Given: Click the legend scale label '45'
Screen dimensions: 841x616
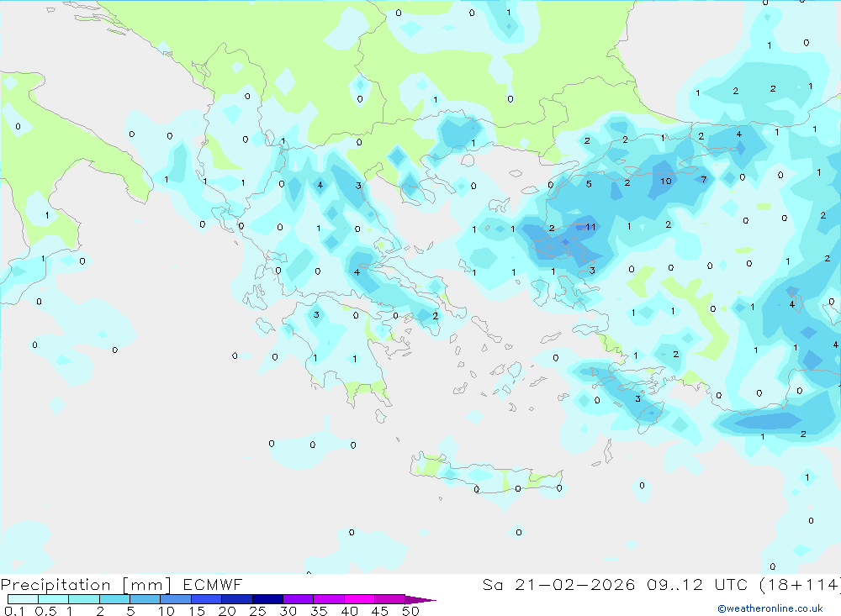Looking at the screenshot, I should pyautogui.click(x=380, y=611).
